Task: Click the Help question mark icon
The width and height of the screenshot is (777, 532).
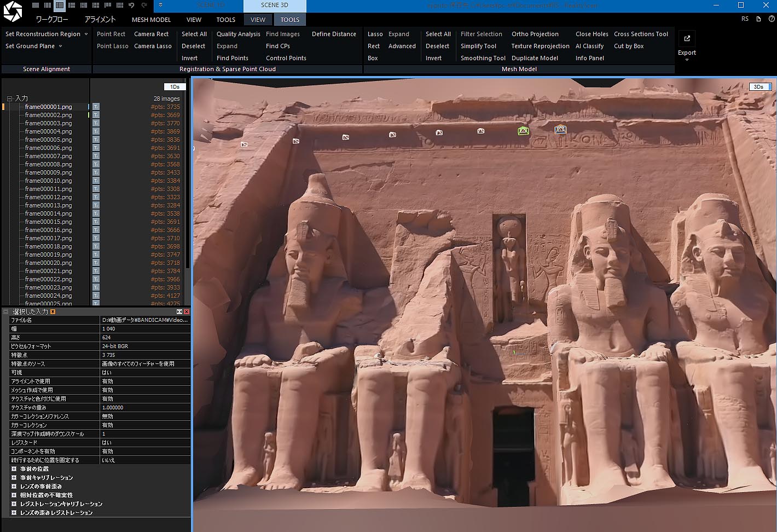Action: pyautogui.click(x=772, y=19)
